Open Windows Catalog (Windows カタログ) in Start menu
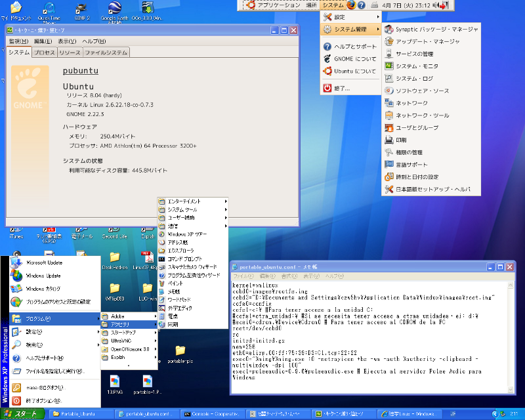This screenshot has height=420, width=525. tap(55, 289)
